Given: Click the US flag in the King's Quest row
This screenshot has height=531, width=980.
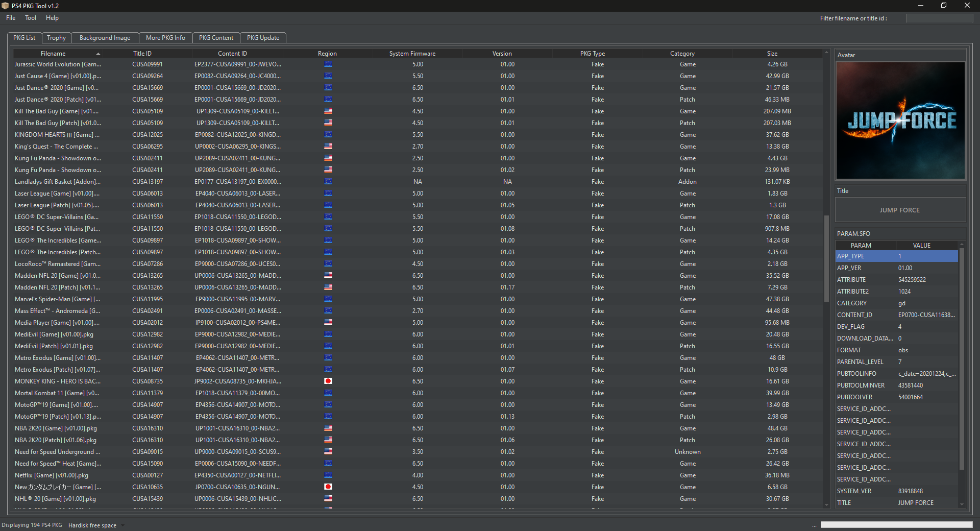Looking at the screenshot, I should 328,146.
